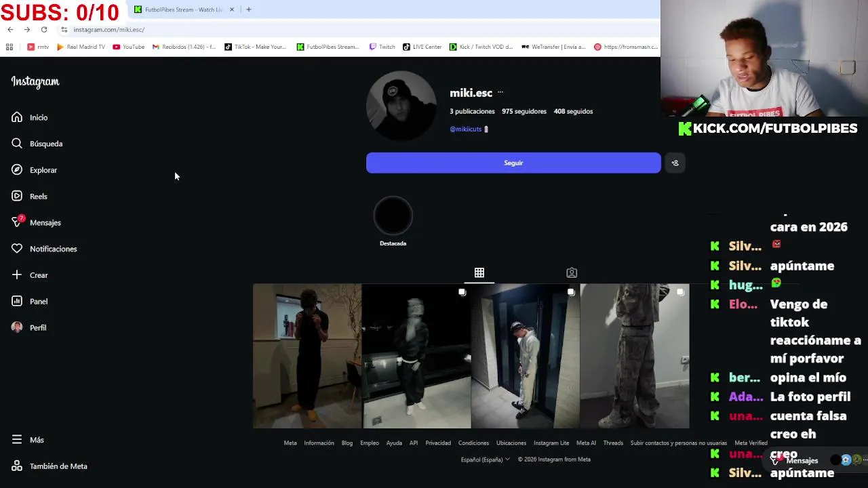868x488 pixels.
Task: Open first post, mirror selfie
Action: point(307,357)
